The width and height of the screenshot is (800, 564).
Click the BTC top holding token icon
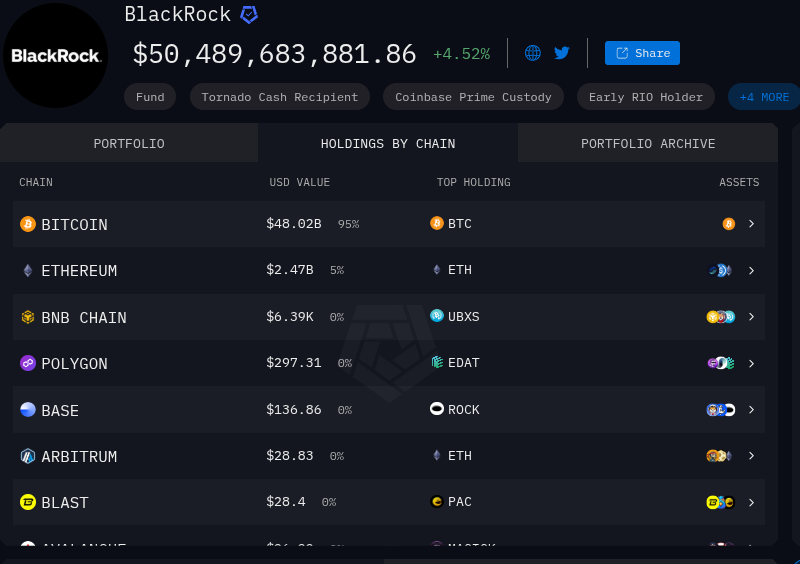(x=437, y=223)
